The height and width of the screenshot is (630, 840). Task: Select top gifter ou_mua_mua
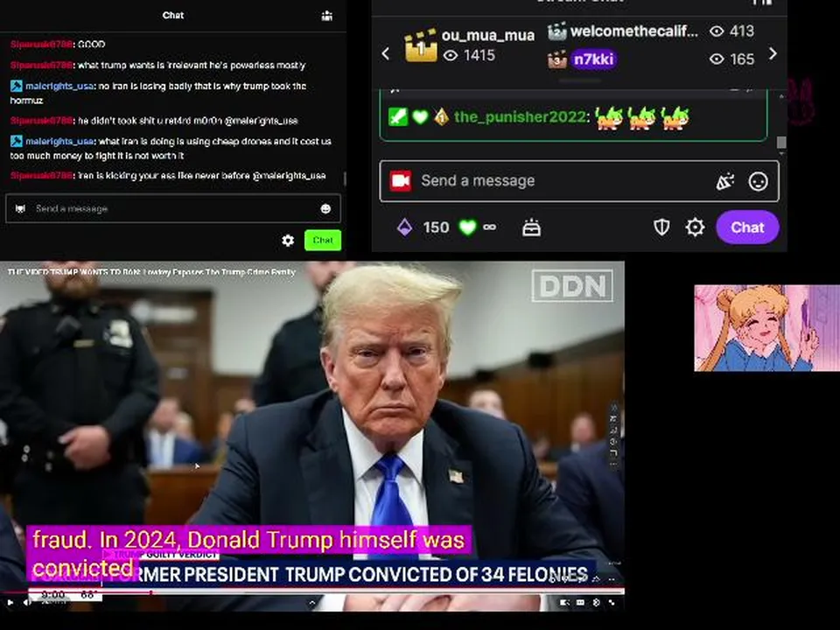click(x=487, y=35)
